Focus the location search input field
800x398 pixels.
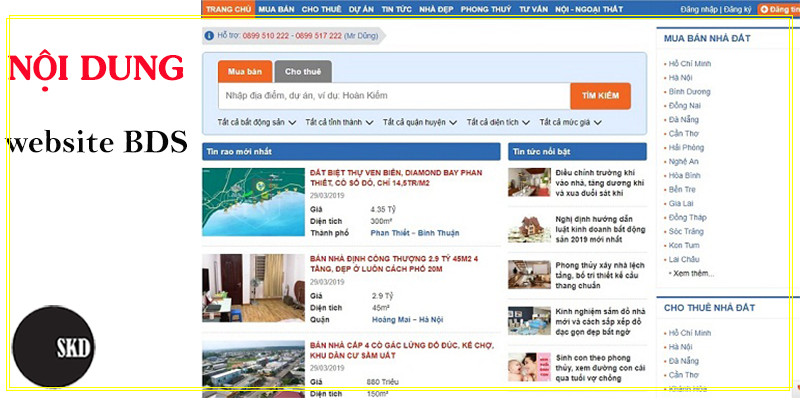click(x=394, y=96)
